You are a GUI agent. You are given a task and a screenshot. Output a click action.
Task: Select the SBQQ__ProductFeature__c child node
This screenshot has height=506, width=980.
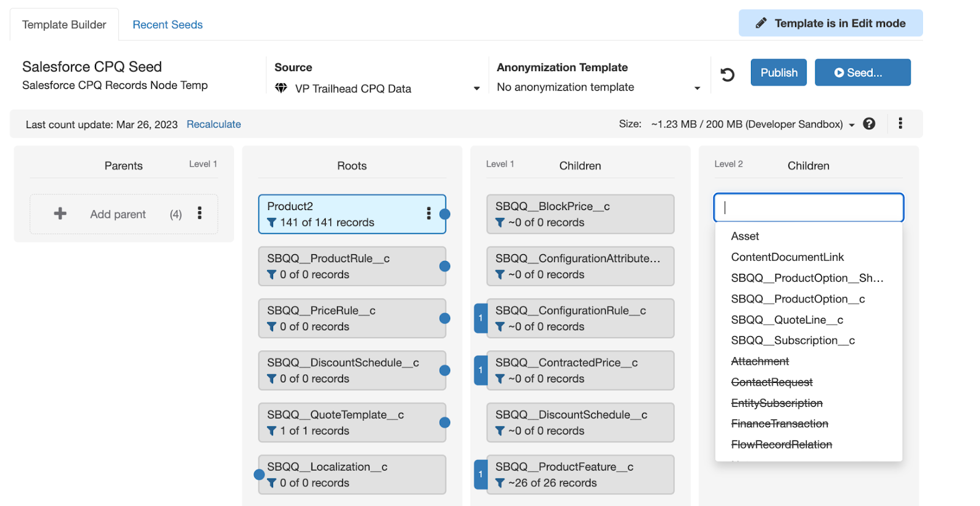[x=581, y=474]
